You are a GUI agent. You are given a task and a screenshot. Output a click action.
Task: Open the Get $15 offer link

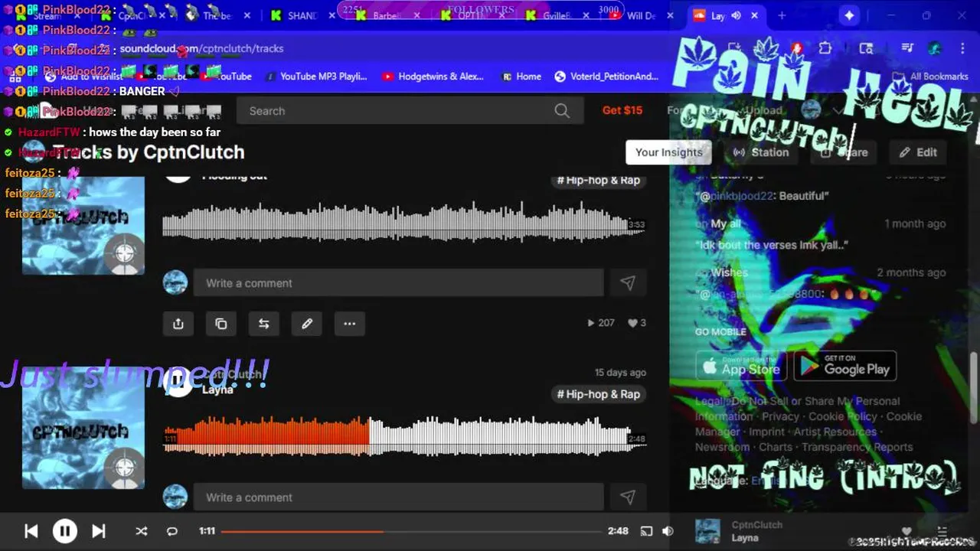(622, 110)
